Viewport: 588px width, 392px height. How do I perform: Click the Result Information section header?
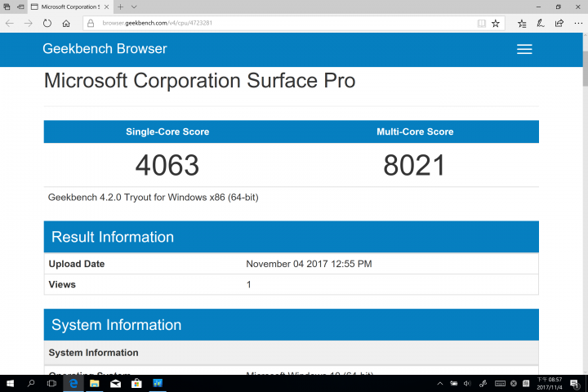coord(291,237)
